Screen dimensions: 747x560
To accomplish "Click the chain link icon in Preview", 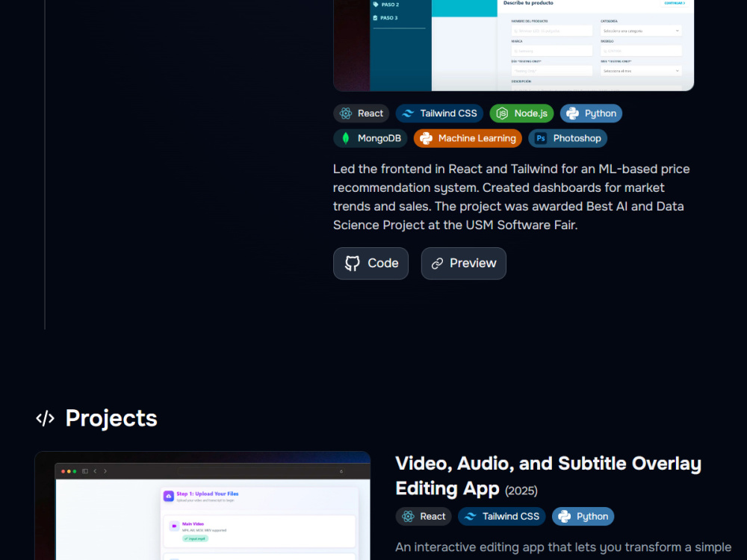I will 437,264.
